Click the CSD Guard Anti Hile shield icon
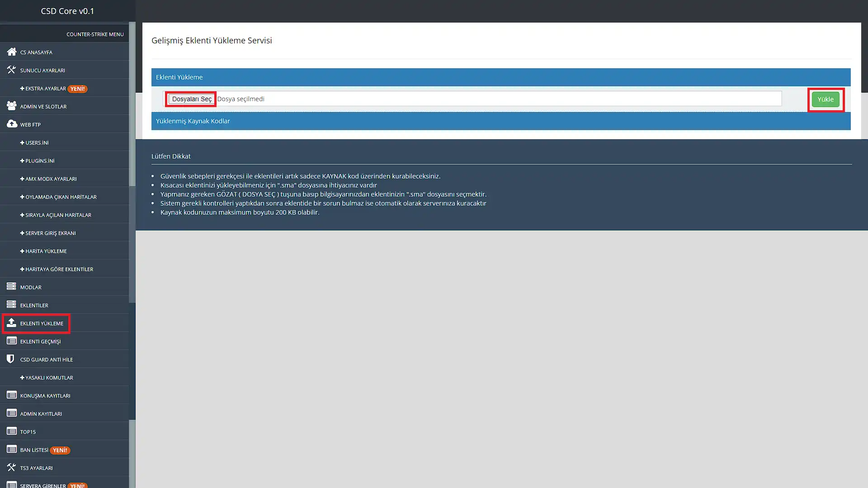 (10, 359)
